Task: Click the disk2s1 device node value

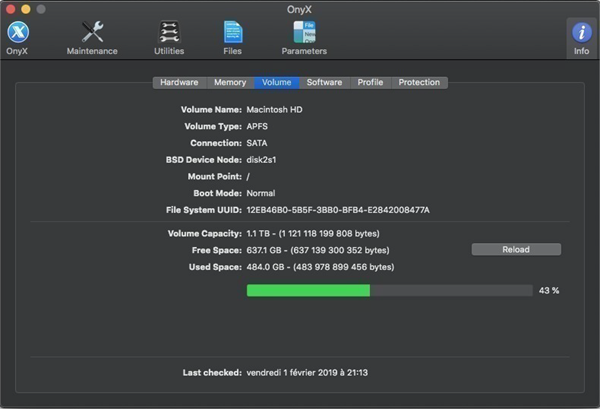Action: click(x=261, y=160)
